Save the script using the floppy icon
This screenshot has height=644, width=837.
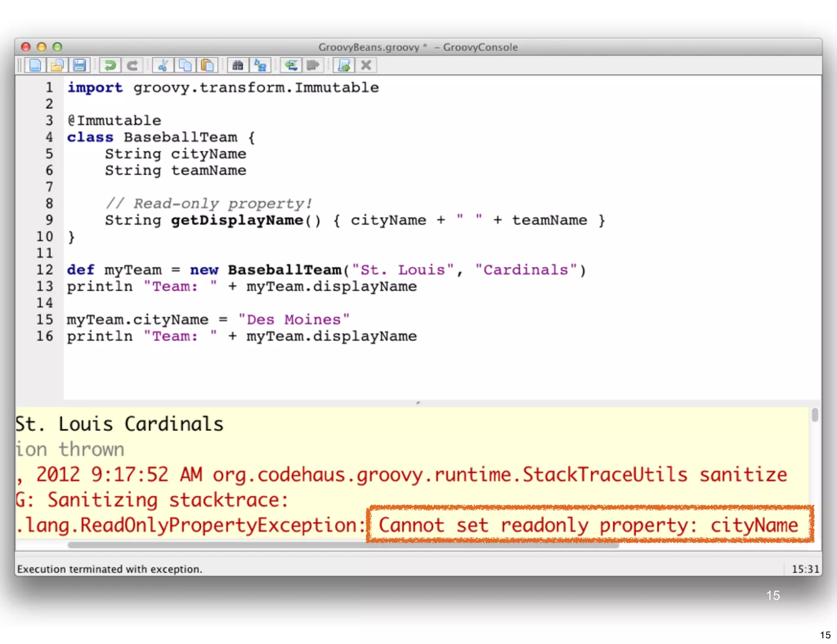point(79,65)
